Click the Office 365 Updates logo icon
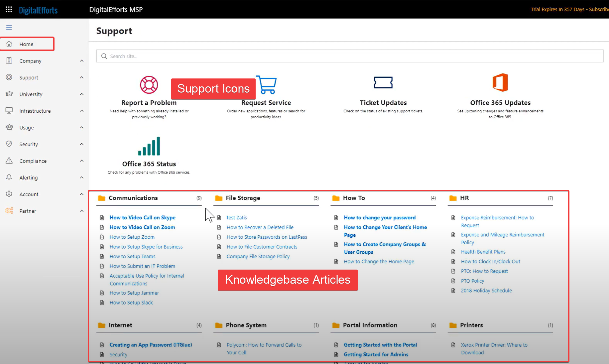Screen dimensions: 609x364 click(500, 82)
